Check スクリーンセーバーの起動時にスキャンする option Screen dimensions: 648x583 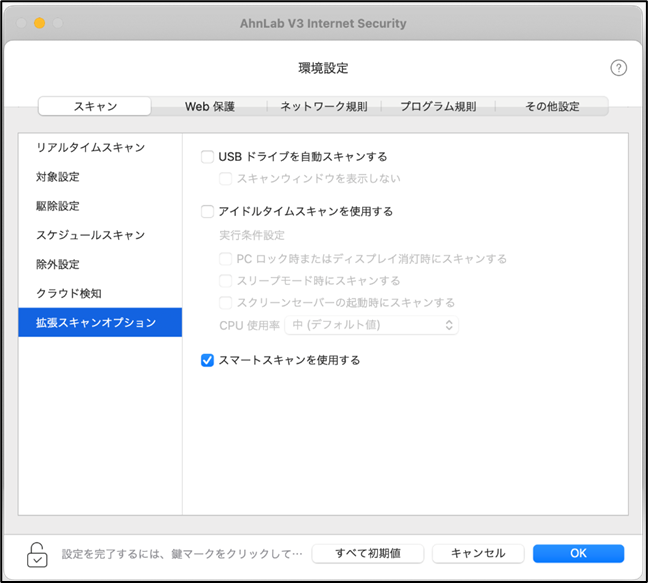click(x=225, y=303)
